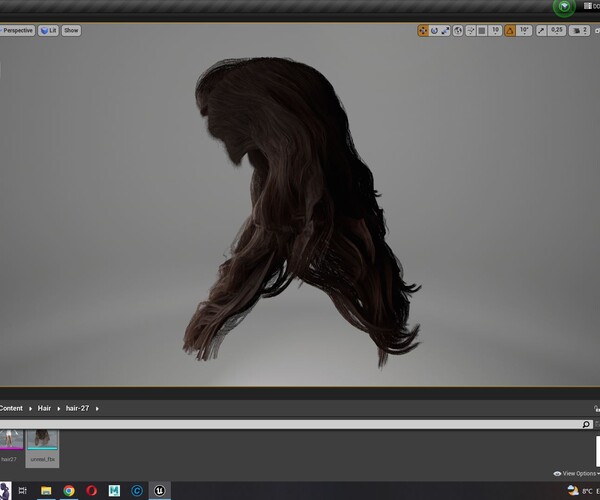
Task: Select the translate (move) gizmo tool
Action: [423, 31]
